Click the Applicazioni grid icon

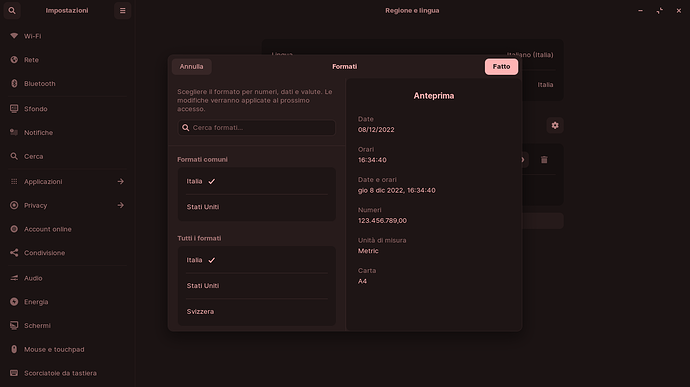pos(14,181)
